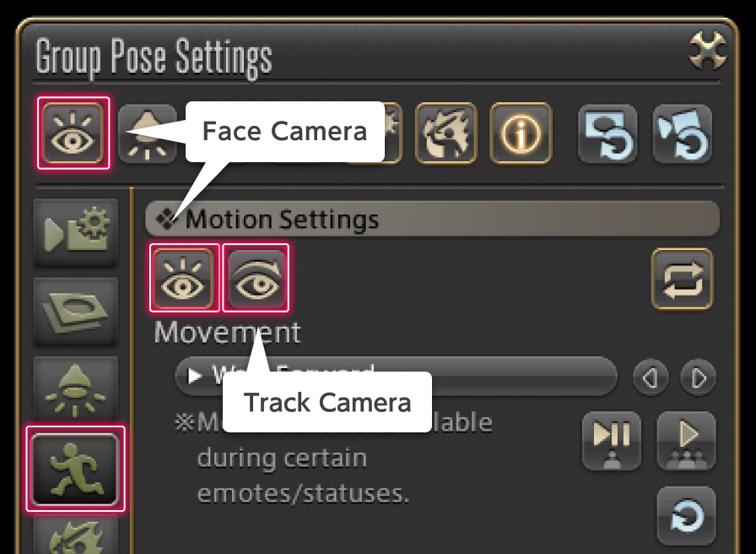Toggle Face Camera in the top icon row
Screen dimensions: 756x554
click(x=73, y=133)
